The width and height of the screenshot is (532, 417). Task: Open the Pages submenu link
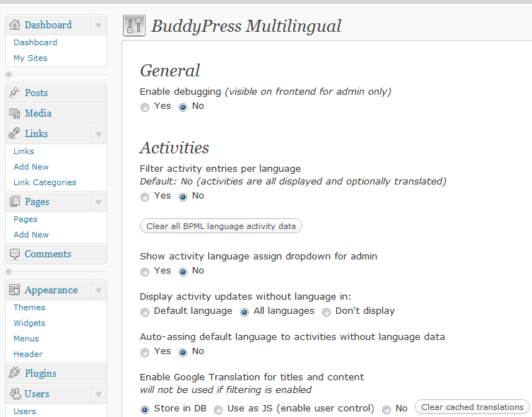[x=25, y=219]
